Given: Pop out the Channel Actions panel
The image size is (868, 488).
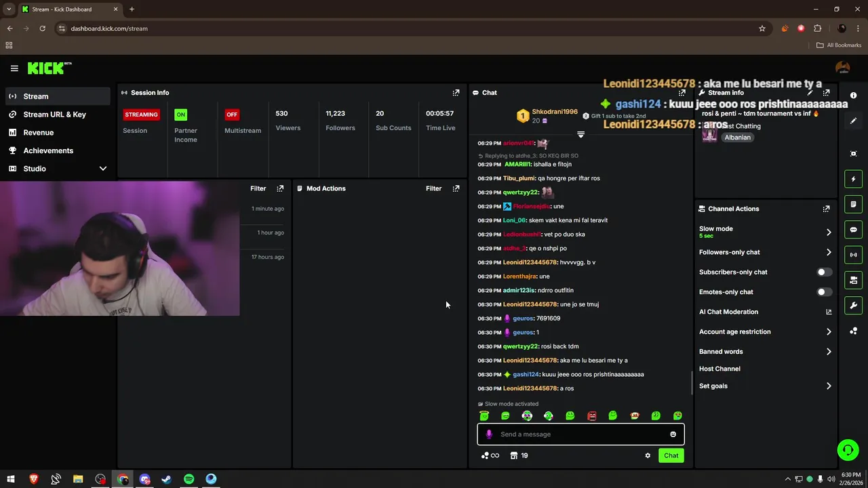Looking at the screenshot, I should click(826, 209).
